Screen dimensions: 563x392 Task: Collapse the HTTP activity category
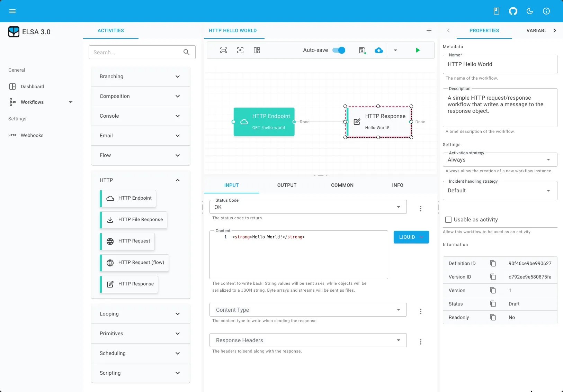[x=141, y=180]
